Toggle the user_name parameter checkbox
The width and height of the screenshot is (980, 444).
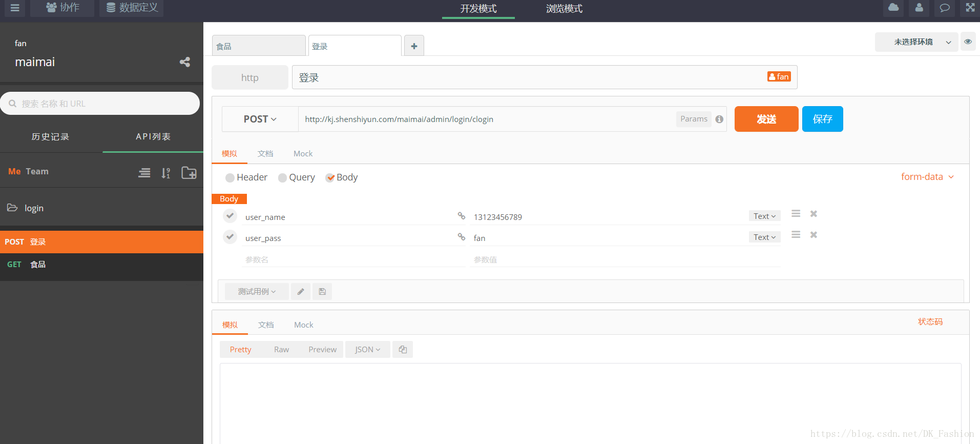[x=230, y=216]
